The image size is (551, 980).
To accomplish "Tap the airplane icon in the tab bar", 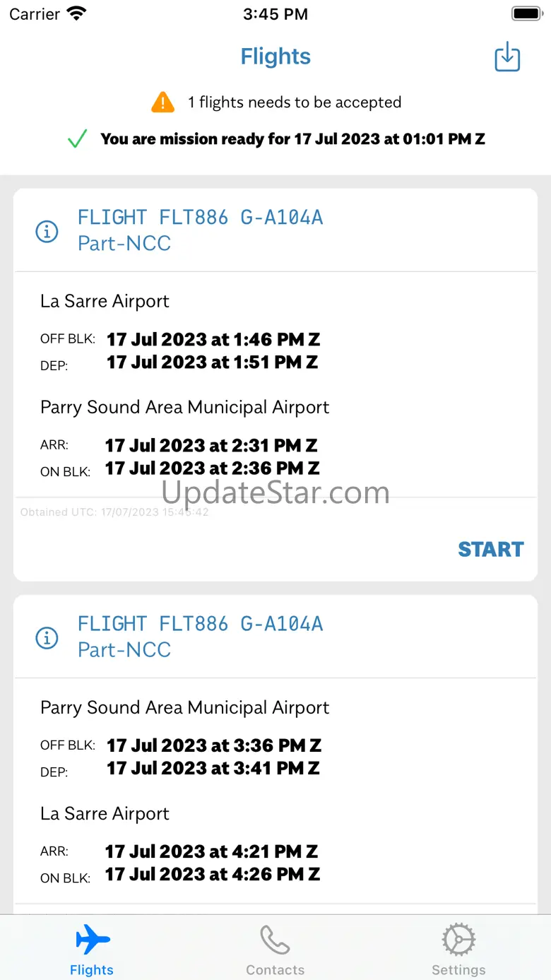I will click(x=93, y=940).
